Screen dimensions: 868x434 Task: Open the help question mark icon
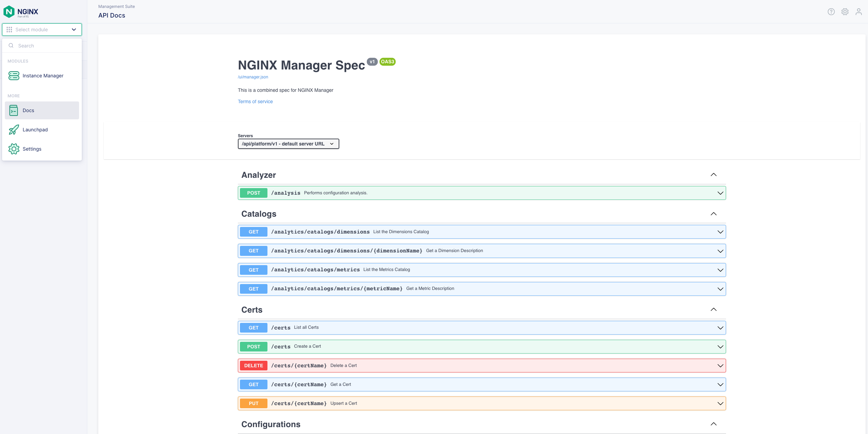point(831,12)
